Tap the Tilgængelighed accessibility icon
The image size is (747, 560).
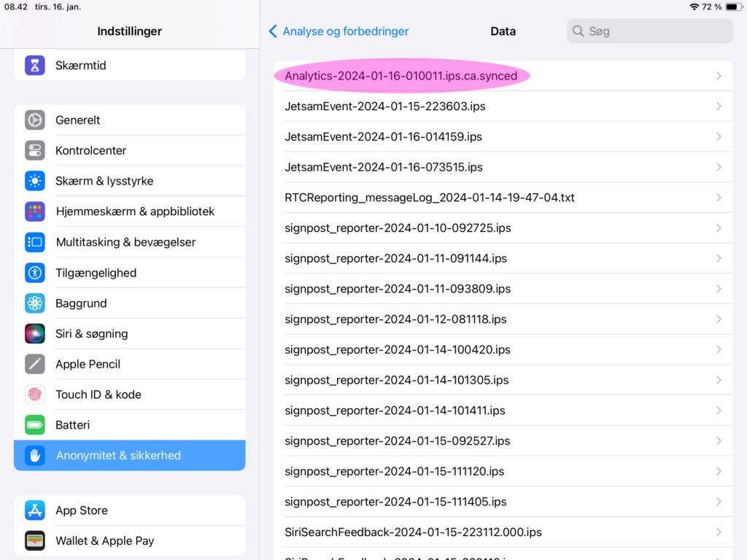tap(35, 273)
